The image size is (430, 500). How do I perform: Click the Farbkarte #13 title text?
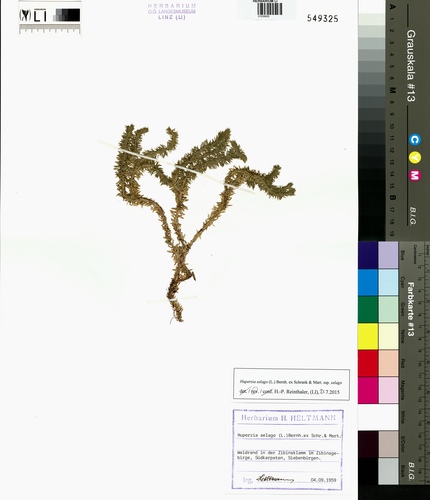410,309
